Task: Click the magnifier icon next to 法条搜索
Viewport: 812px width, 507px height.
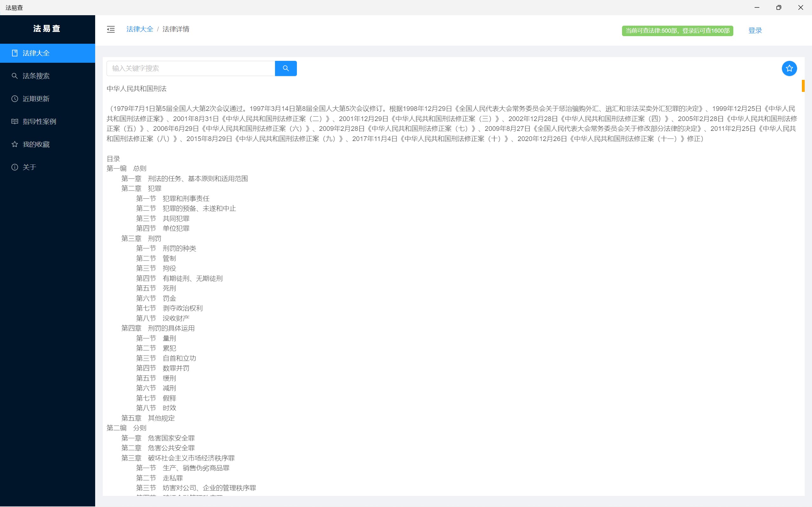Action: tap(15, 76)
